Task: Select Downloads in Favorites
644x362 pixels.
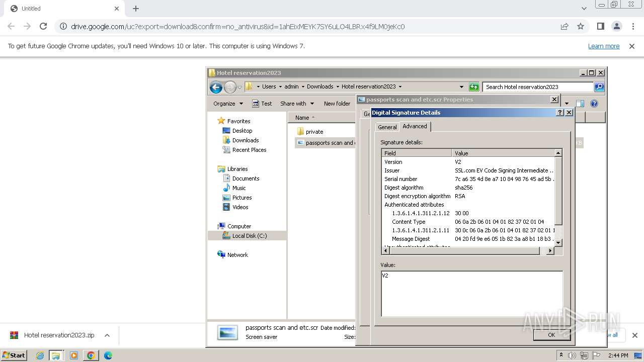Action: (246, 140)
